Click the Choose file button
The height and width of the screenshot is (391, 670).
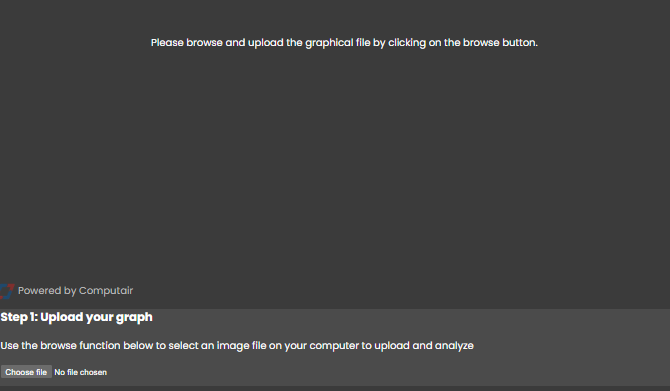point(26,372)
